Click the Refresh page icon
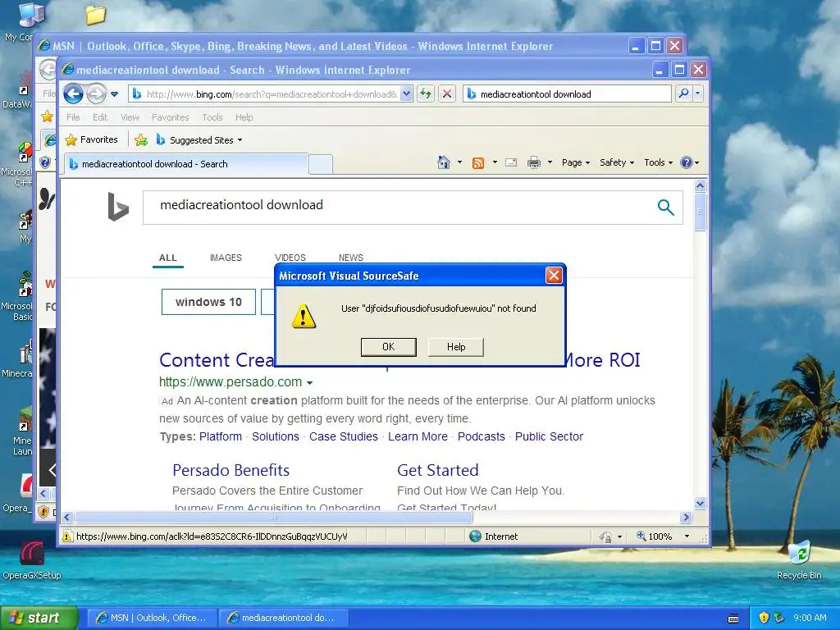This screenshot has width=840, height=630. tap(426, 94)
